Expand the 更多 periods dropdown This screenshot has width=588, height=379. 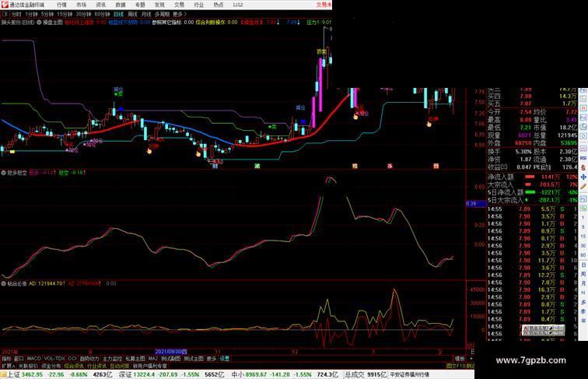click(x=179, y=14)
